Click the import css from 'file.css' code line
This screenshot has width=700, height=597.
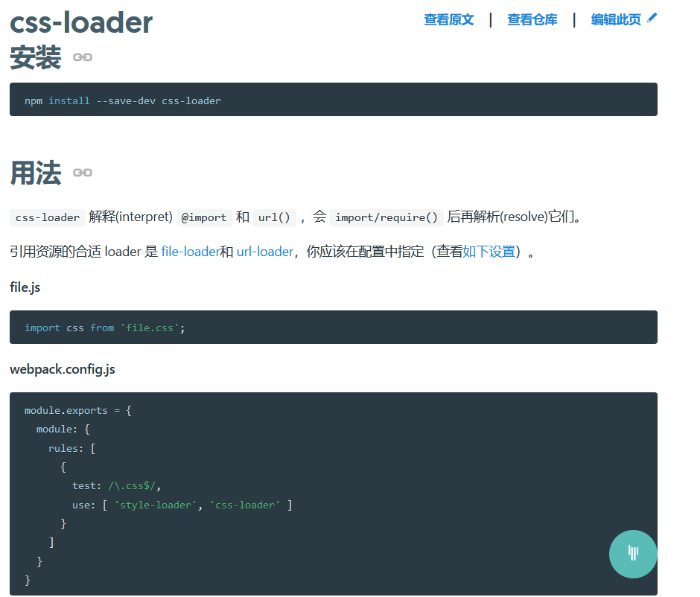[x=104, y=328]
